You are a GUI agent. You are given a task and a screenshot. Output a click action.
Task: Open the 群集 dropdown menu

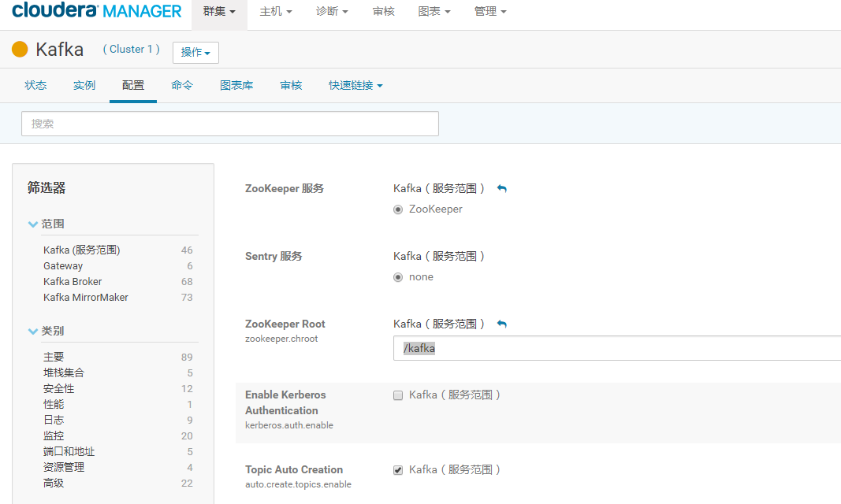(x=219, y=11)
